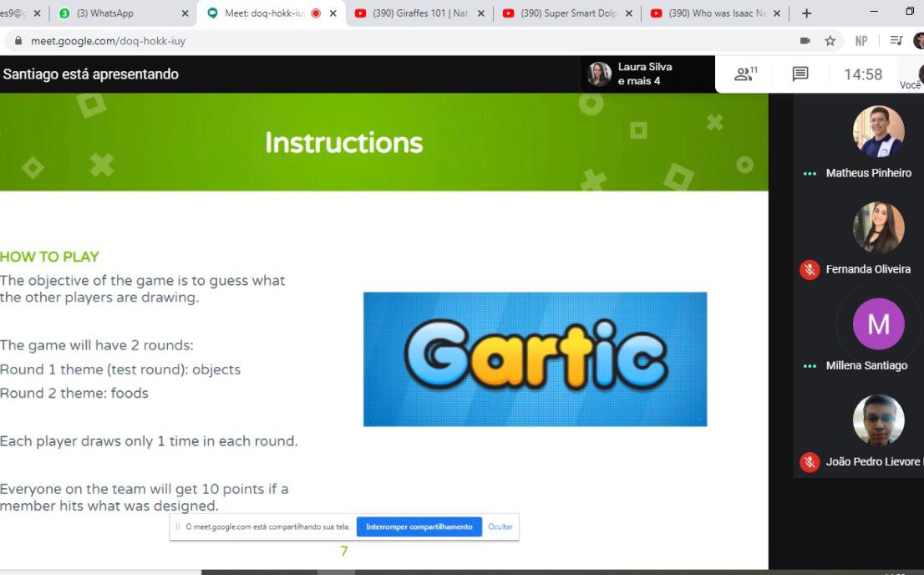Click "The game will have 2 rounds:" line
The image size is (924, 575).
[97, 345]
